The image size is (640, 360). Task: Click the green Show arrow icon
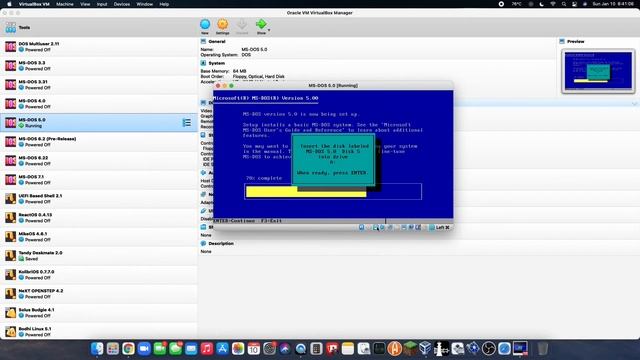point(261,24)
